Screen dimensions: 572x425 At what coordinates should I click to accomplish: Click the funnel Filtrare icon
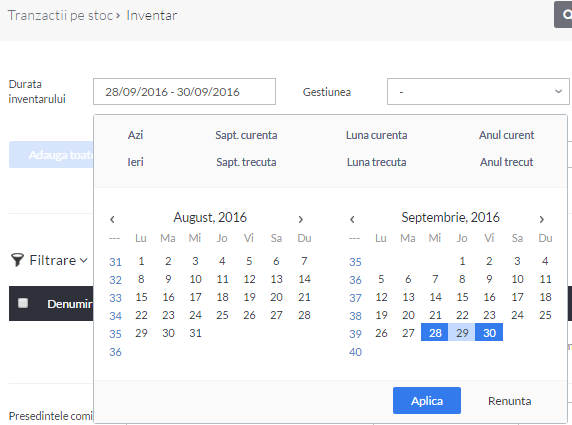[17, 260]
